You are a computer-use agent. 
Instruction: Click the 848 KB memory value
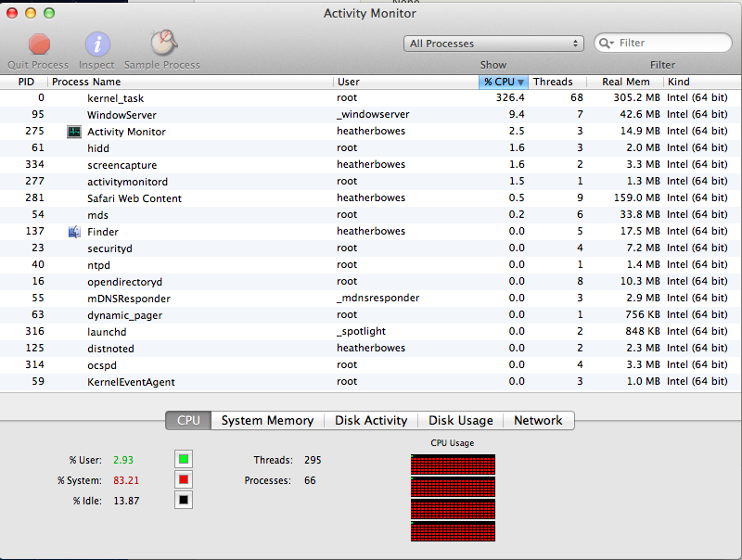coord(642,331)
